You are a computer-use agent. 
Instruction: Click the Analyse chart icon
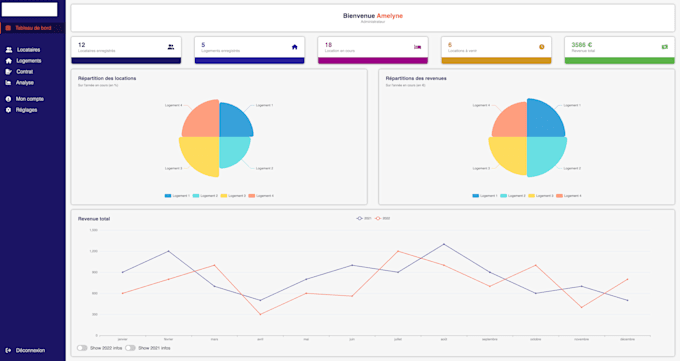pos(8,82)
